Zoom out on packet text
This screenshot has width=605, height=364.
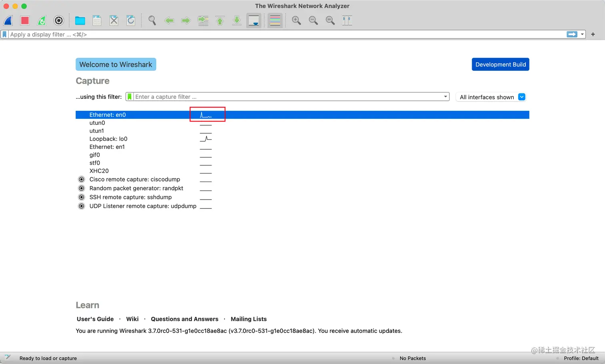(313, 20)
